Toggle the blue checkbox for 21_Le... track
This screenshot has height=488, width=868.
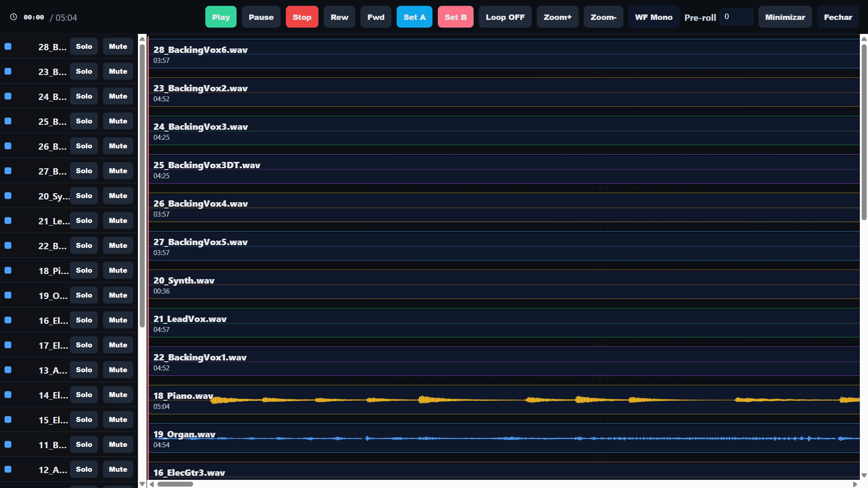tap(8, 221)
